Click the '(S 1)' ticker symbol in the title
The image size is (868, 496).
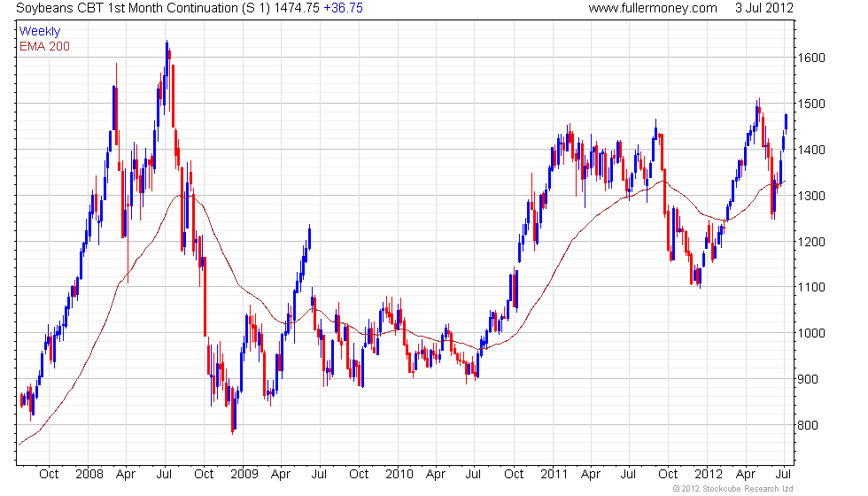click(255, 8)
